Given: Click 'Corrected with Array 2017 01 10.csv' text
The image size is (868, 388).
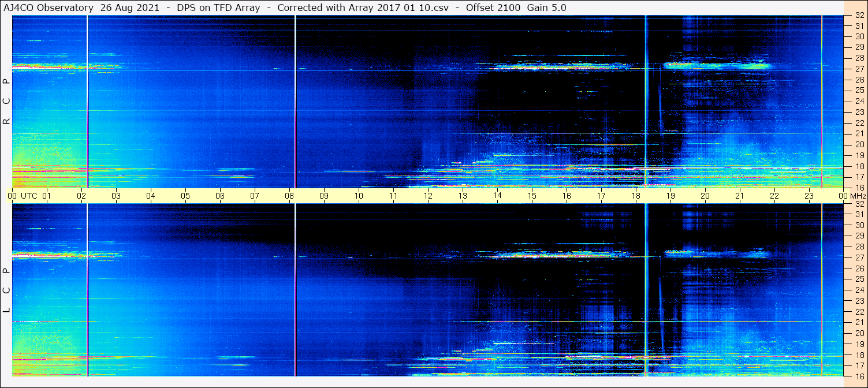Looking at the screenshot, I should tap(363, 8).
